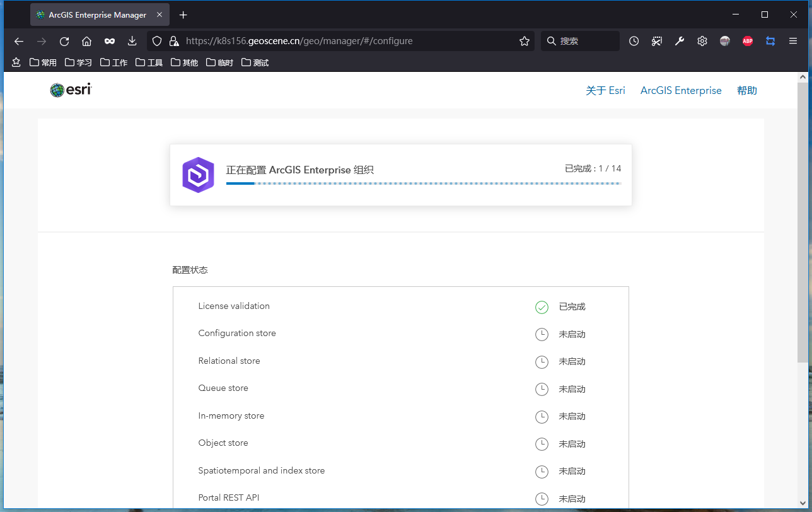Click the grey avatar extension icon in toolbar
Screen dimensions: 812x512
[x=725, y=41]
